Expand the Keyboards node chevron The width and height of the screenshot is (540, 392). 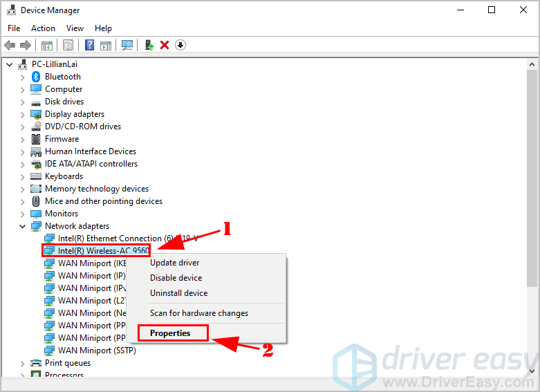tap(22, 177)
